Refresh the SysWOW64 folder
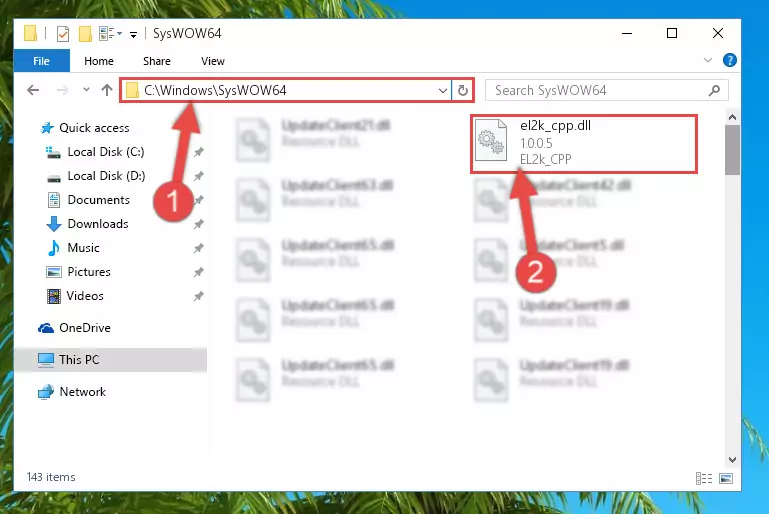The image size is (769, 514). [462, 91]
